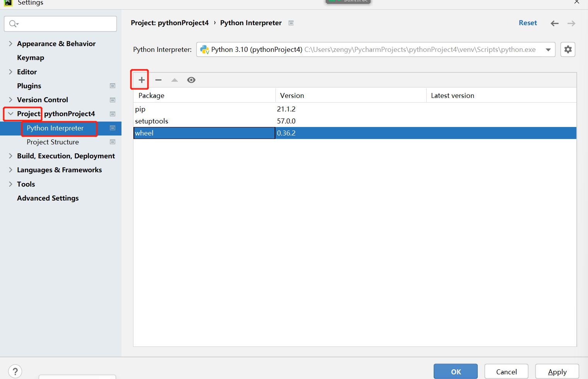Collapse the Project: pythonProject4 section
588x379 pixels.
pos(10,114)
